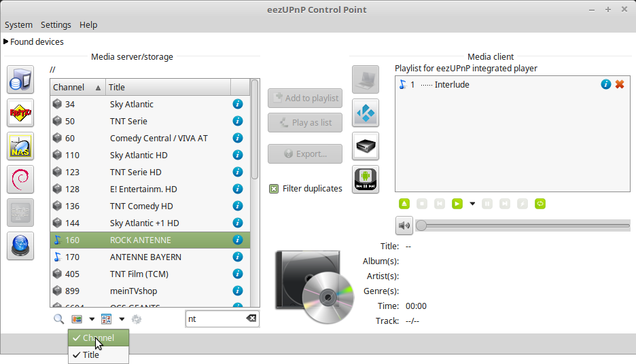Click the channel list vertical scrollbar

pos(255,129)
